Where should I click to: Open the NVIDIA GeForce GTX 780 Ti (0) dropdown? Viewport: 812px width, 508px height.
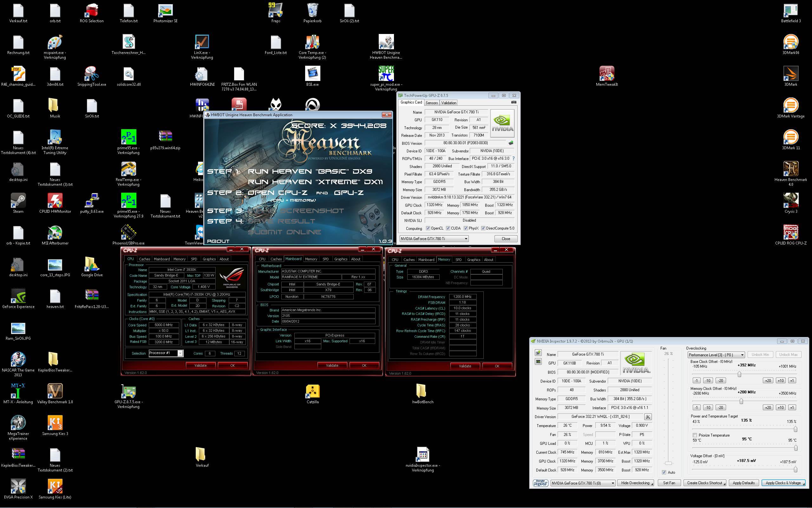[x=583, y=483]
